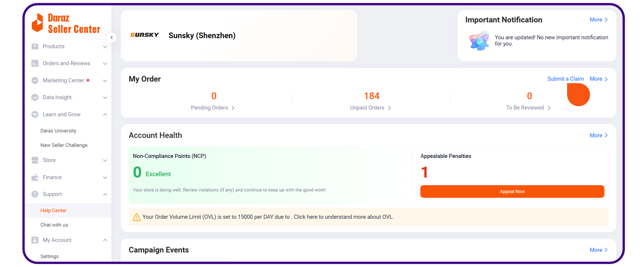Click the Data Insight chart icon
This screenshot has width=644, height=267.
[x=35, y=97]
